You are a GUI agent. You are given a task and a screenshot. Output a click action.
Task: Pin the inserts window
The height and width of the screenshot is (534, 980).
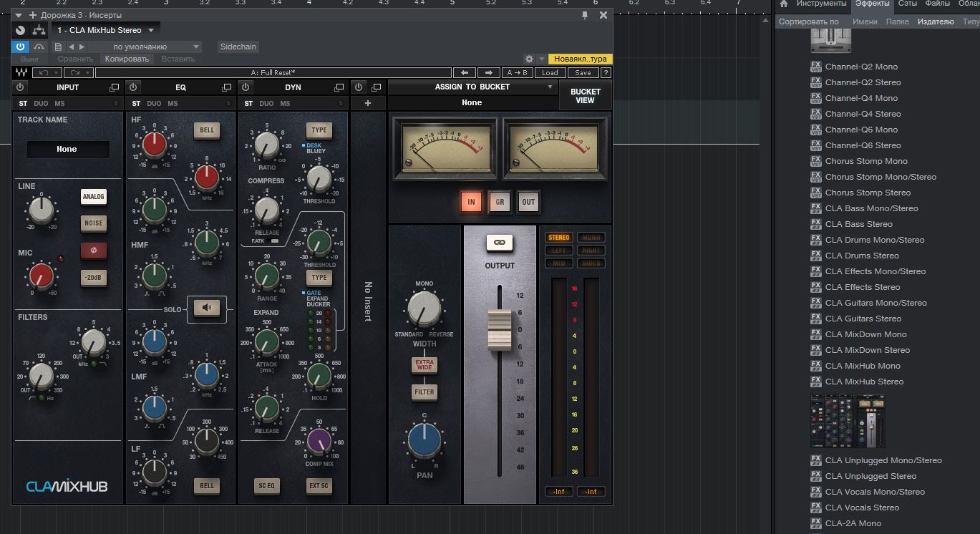[585, 14]
